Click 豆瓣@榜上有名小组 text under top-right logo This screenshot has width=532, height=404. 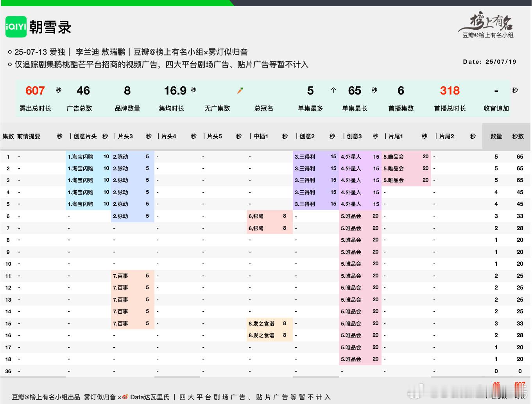[488, 35]
